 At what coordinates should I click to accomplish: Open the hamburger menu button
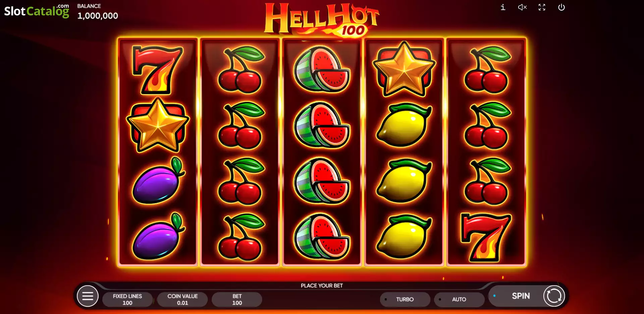coord(88,296)
